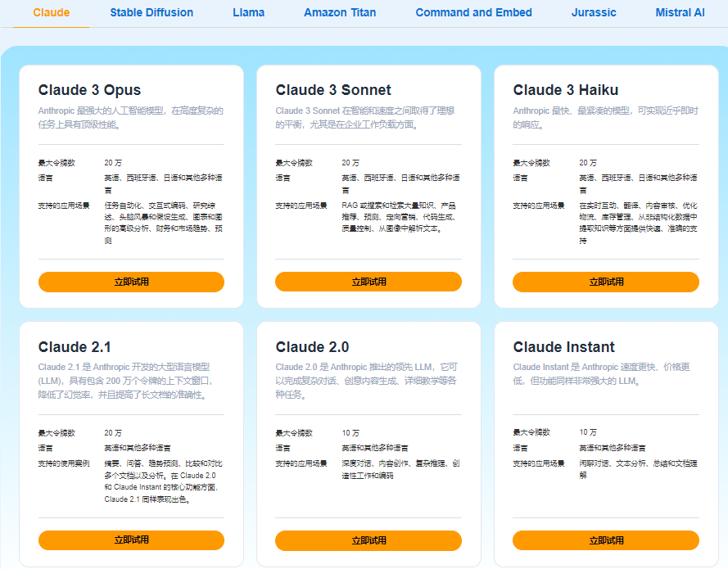
Task: Click "支持的使用案例" label in Claude 2.1 card
Action: (64, 463)
